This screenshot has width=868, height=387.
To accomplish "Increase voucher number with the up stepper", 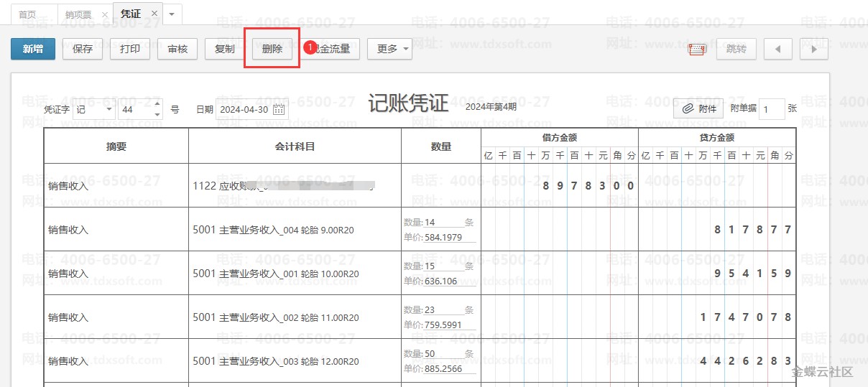I will pyautogui.click(x=158, y=105).
